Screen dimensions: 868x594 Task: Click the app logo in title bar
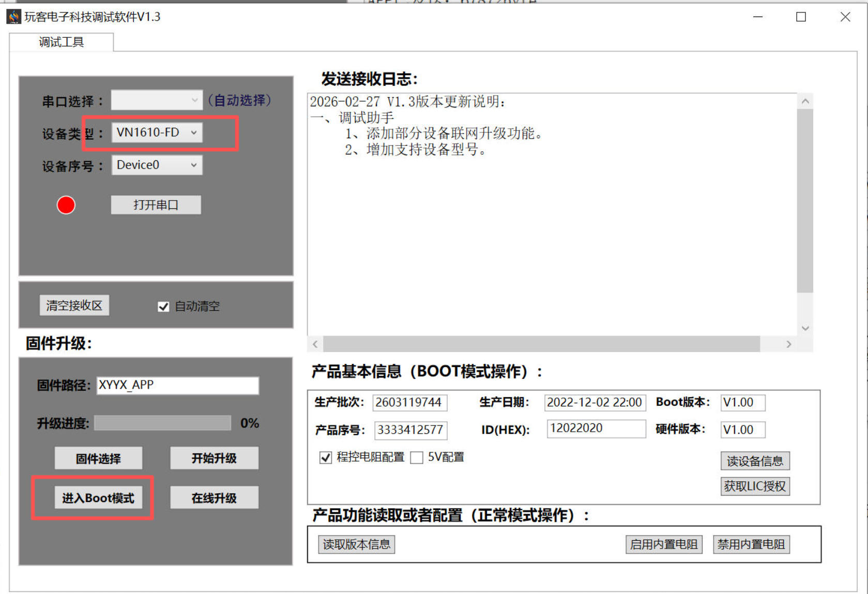point(13,17)
